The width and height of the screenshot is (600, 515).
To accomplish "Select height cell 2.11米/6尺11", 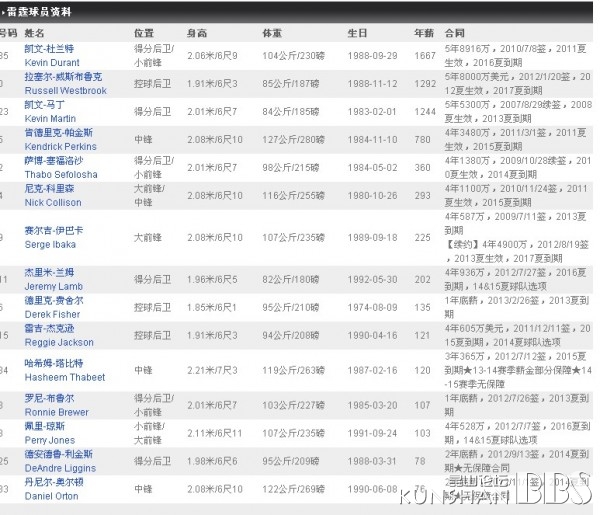I will click(x=215, y=433).
